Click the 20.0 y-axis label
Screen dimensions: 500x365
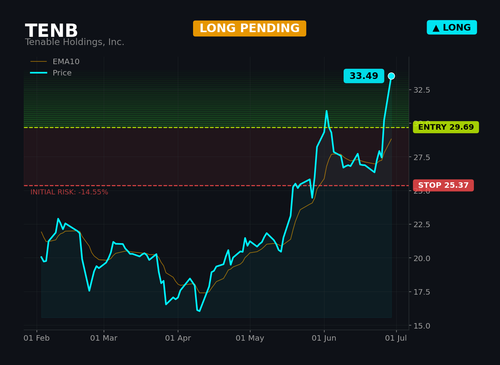[x=422, y=258]
